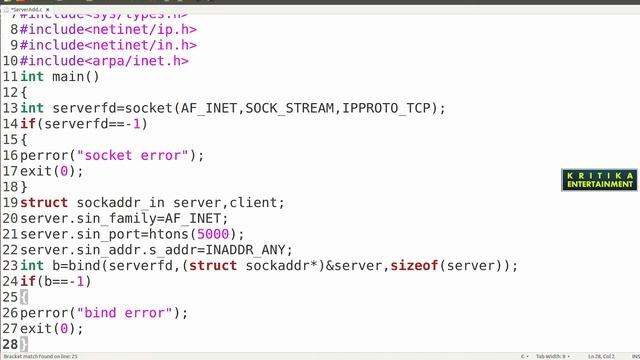
Task: Place cursor on highlighted closing brace line 28
Action: 24,344
